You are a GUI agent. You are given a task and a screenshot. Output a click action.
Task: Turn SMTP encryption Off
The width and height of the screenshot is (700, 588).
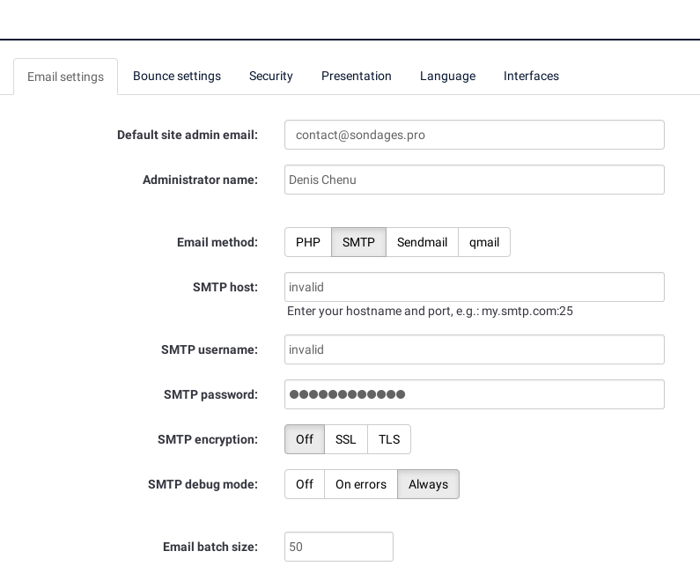(x=305, y=439)
